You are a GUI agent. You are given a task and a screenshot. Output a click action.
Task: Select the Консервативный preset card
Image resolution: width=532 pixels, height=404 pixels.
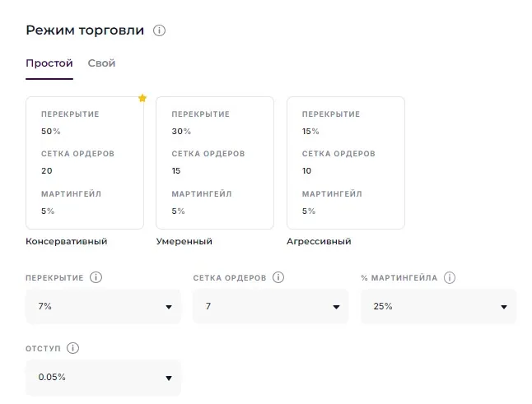coord(85,162)
